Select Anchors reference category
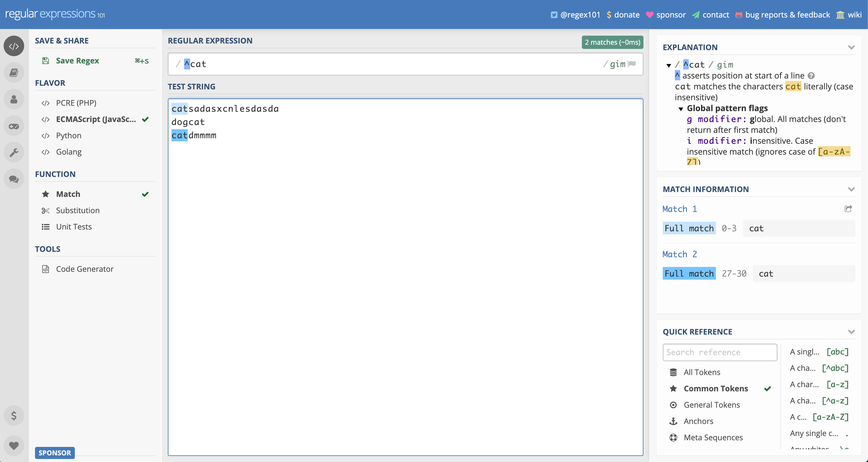The width and height of the screenshot is (868, 462). (698, 421)
